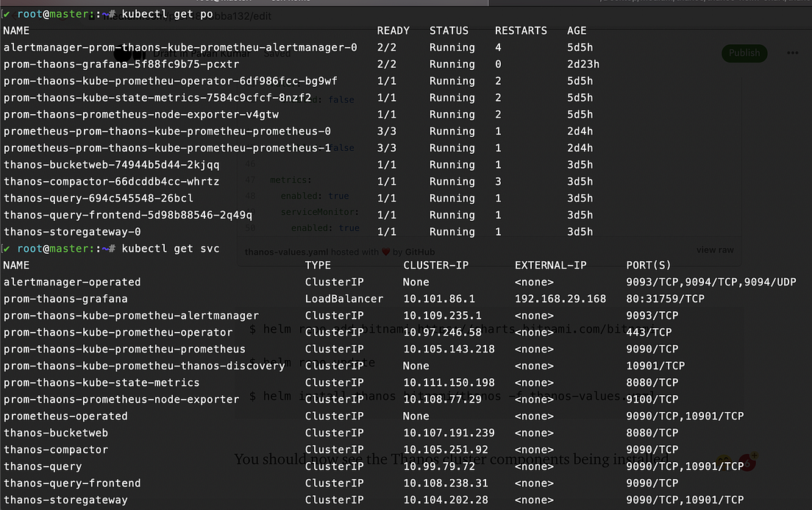Click the 'view raw' link of the gist
The width and height of the screenshot is (812, 510).
715,249
